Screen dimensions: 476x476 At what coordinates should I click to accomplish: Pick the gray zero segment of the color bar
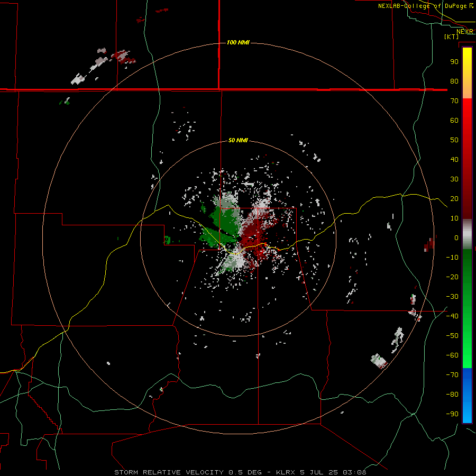click(x=467, y=234)
